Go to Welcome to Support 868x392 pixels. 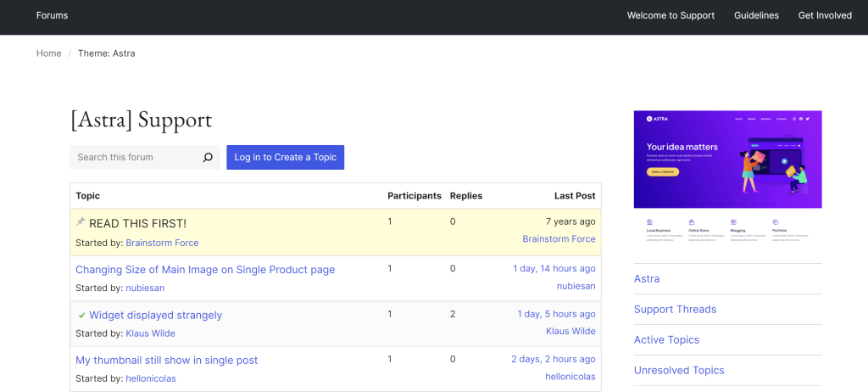coord(670,15)
